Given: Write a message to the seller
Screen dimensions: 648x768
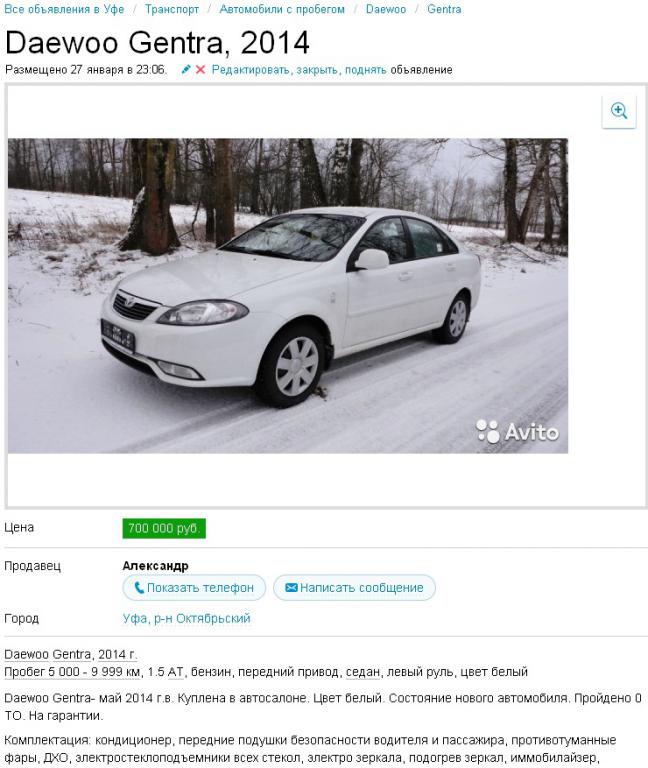Looking at the screenshot, I should point(354,587).
